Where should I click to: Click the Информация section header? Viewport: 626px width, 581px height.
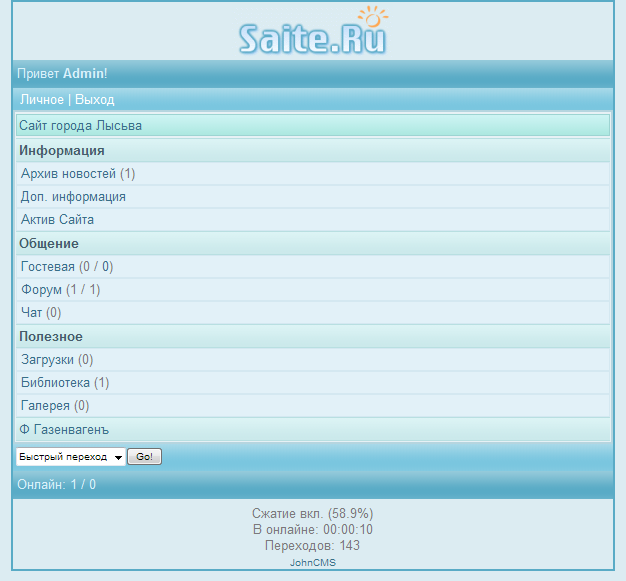62,151
